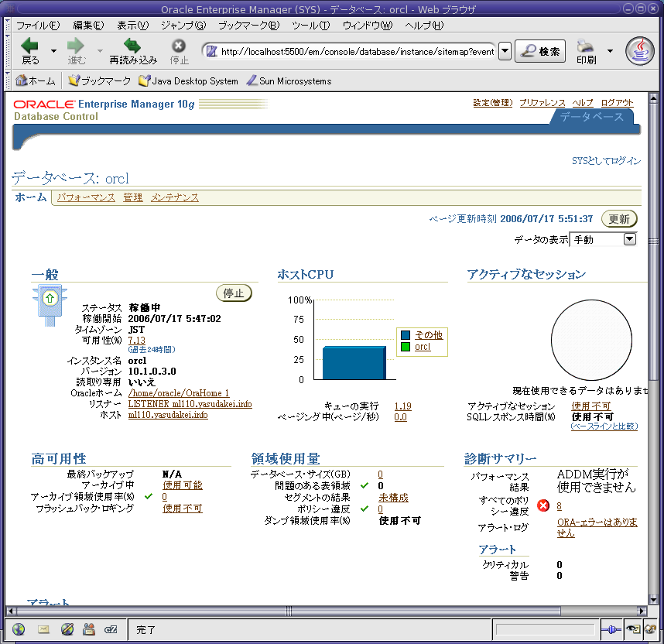Open the ウィンドウ(W) menu
This screenshot has height=644, width=664.
click(x=368, y=26)
